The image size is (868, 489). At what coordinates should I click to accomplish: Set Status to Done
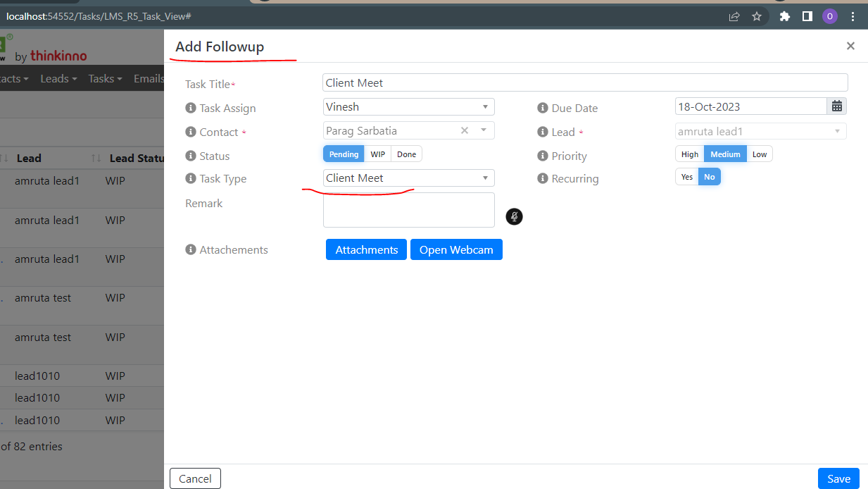coord(406,154)
